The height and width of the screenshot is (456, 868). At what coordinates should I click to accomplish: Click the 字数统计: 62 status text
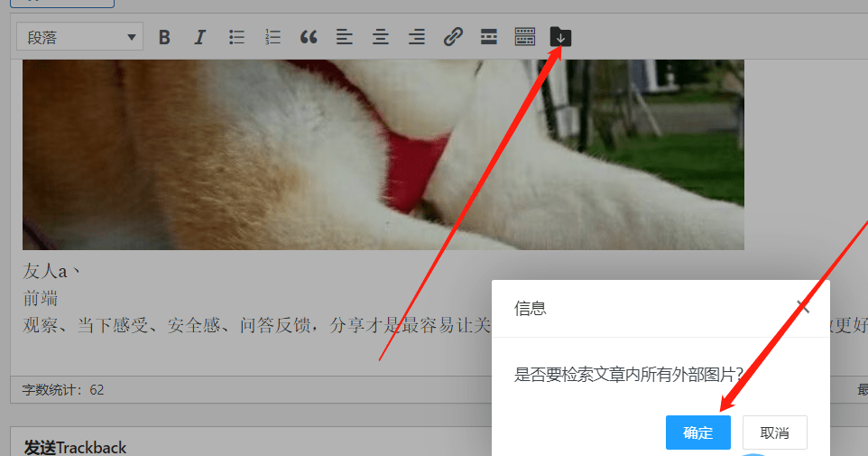click(63, 389)
